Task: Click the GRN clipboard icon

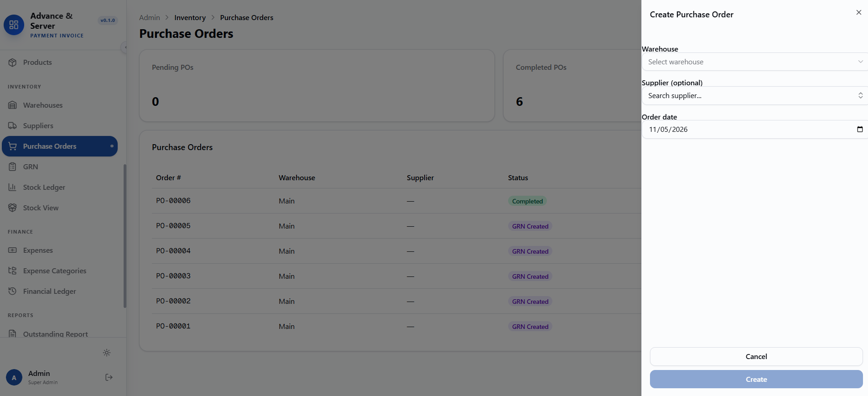Action: click(12, 167)
